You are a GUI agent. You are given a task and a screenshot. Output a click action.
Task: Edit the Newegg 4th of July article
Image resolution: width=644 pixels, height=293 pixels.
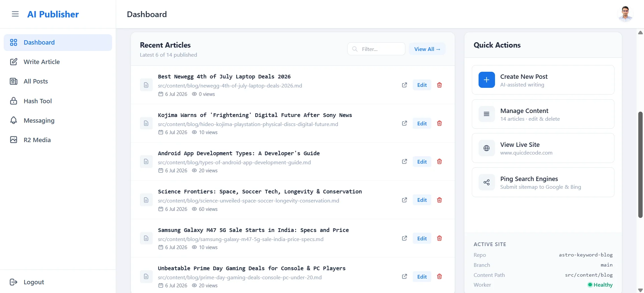pos(422,85)
